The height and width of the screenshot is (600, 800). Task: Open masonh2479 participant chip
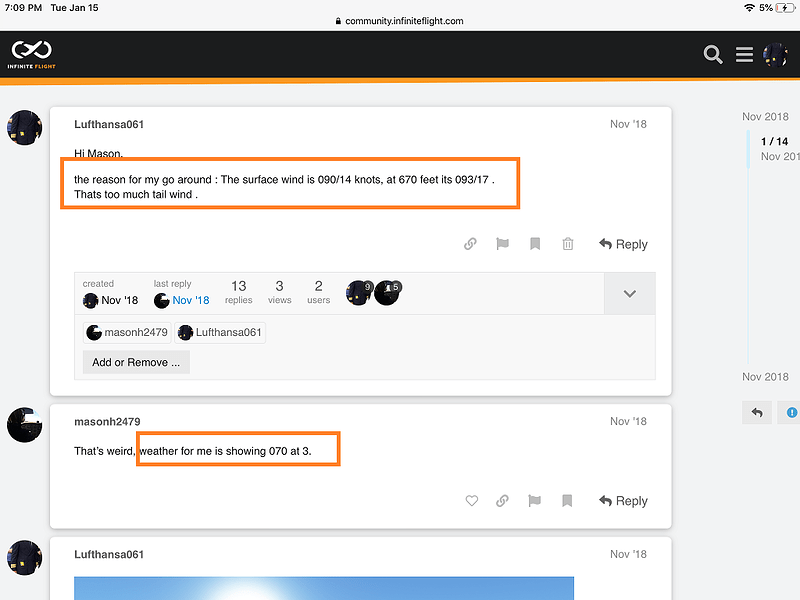[x=127, y=333]
